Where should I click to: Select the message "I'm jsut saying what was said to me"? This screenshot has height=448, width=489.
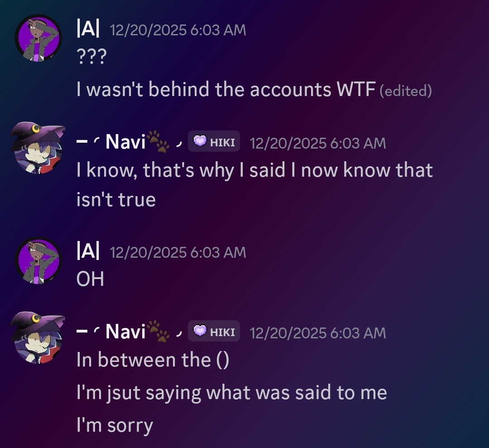point(231,393)
